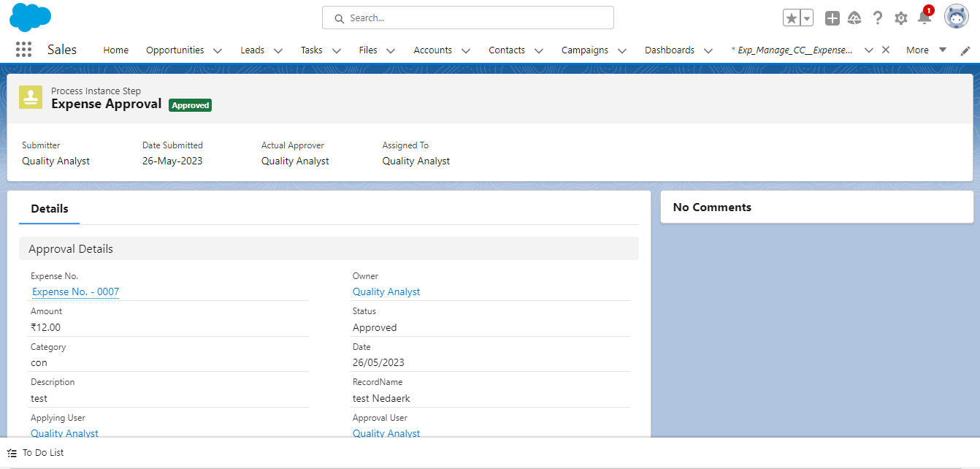This screenshot has width=980, height=469.
Task: Expand the Favorites list dropdown arrow
Action: click(807, 18)
